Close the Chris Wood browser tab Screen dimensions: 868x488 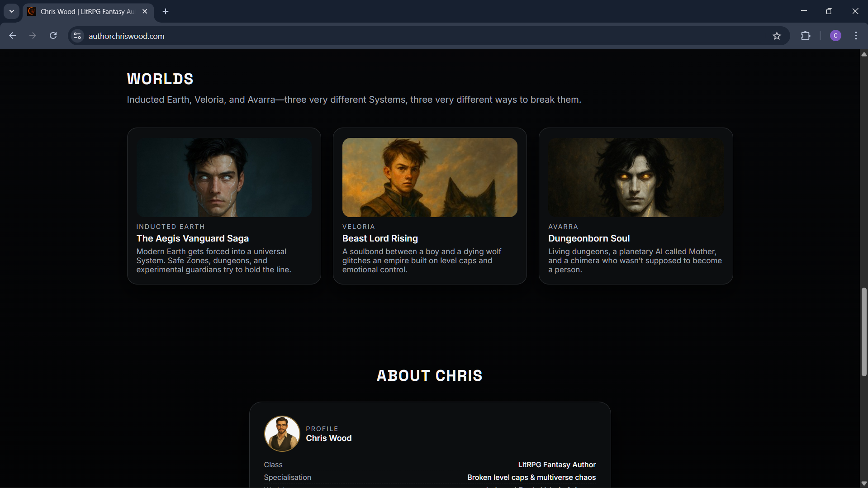tap(145, 11)
